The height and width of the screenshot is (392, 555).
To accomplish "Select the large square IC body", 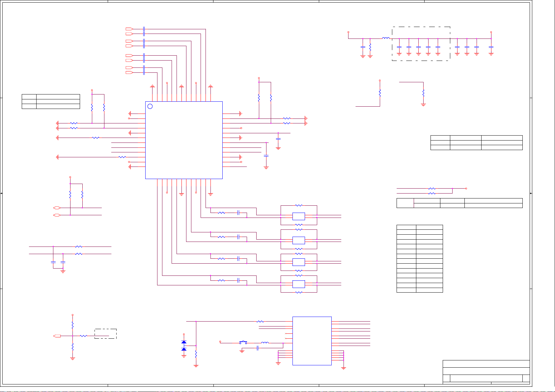I will (x=184, y=140).
